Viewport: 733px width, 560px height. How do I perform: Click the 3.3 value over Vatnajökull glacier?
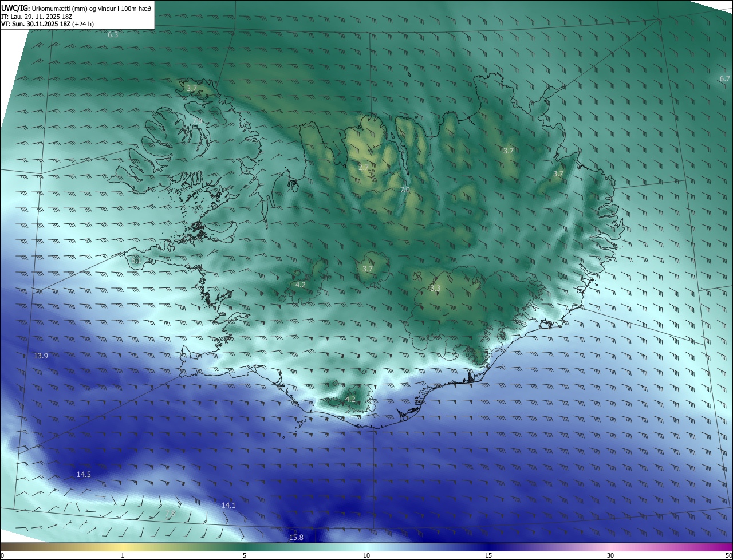coord(435,289)
